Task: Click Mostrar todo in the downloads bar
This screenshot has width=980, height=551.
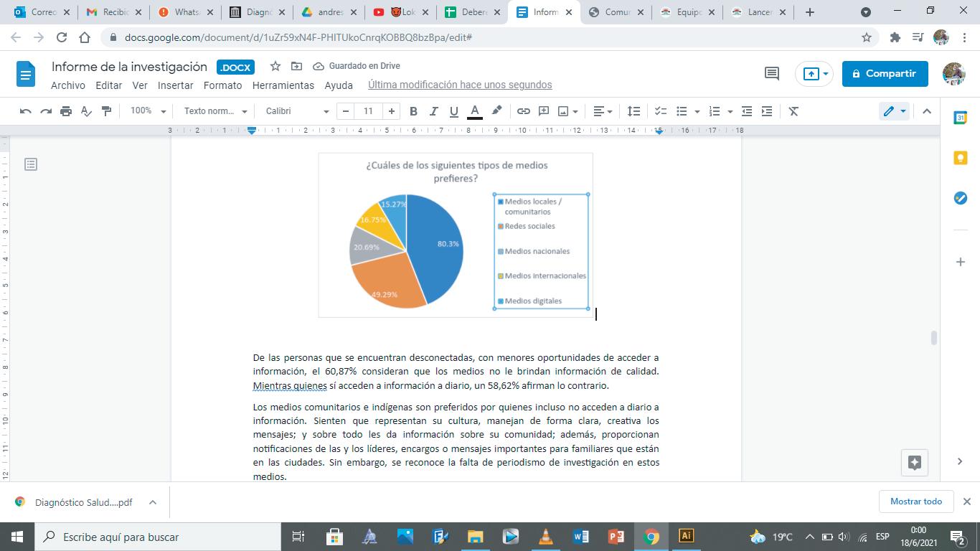Action: pyautogui.click(x=916, y=501)
